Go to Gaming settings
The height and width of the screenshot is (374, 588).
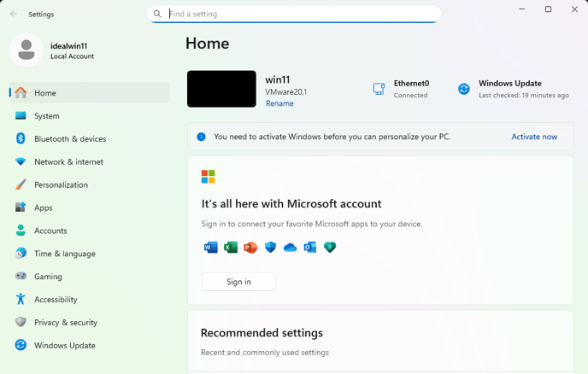click(90, 276)
